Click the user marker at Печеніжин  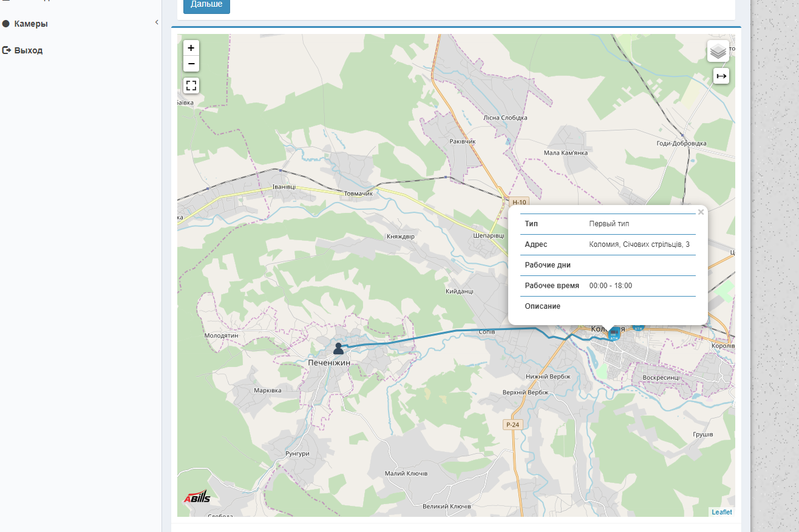338,348
